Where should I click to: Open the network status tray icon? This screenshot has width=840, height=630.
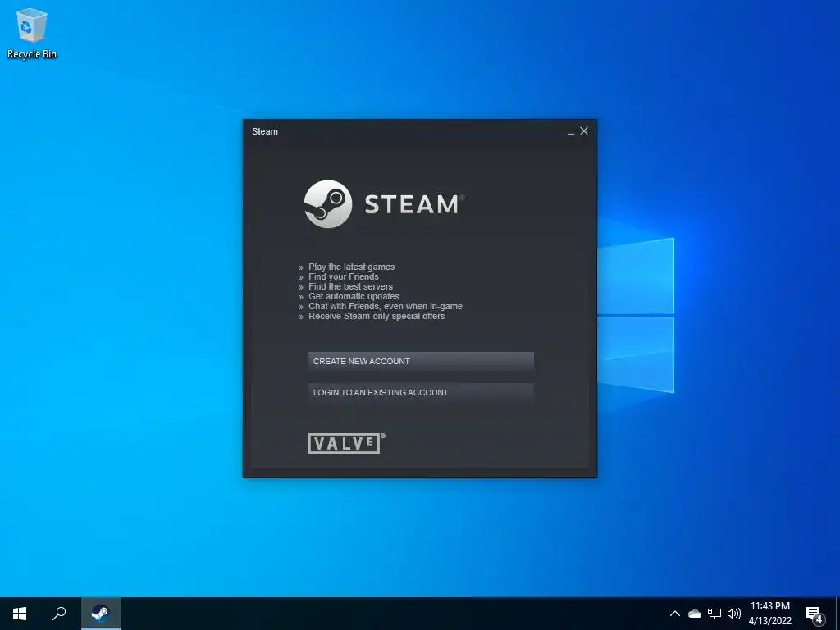click(714, 614)
